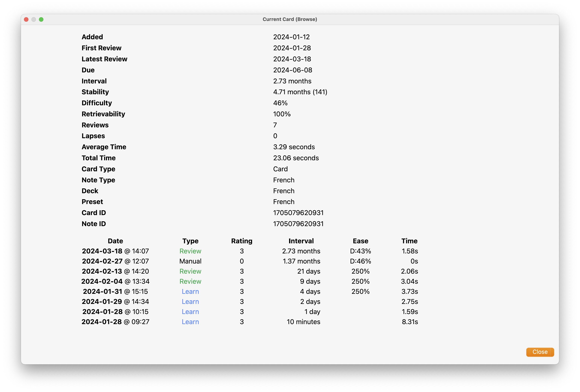Image resolution: width=580 pixels, height=392 pixels.
Task: Click the Lapses count value 0
Action: point(275,136)
